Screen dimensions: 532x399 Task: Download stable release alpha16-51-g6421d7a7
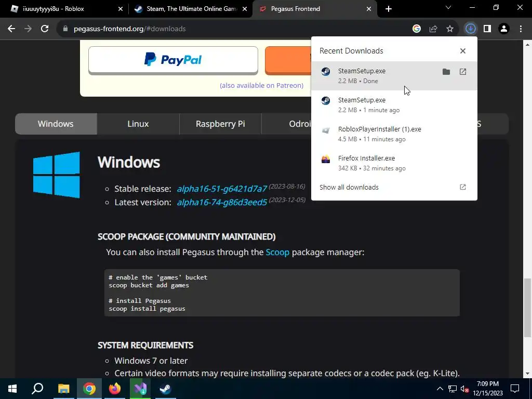coord(222,189)
